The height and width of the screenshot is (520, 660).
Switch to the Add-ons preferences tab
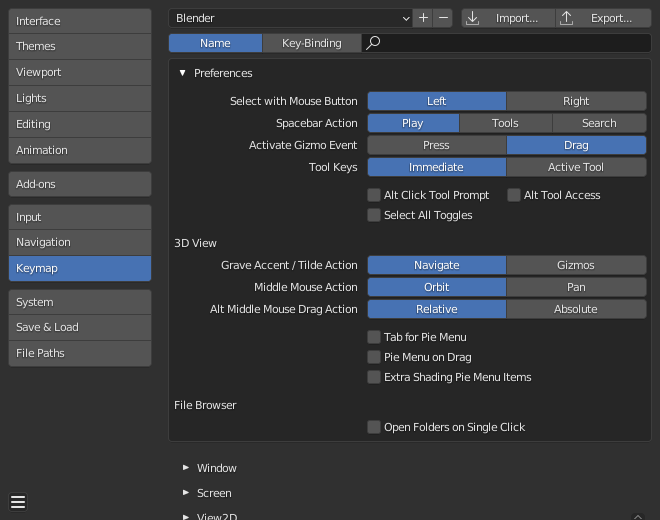coord(80,184)
